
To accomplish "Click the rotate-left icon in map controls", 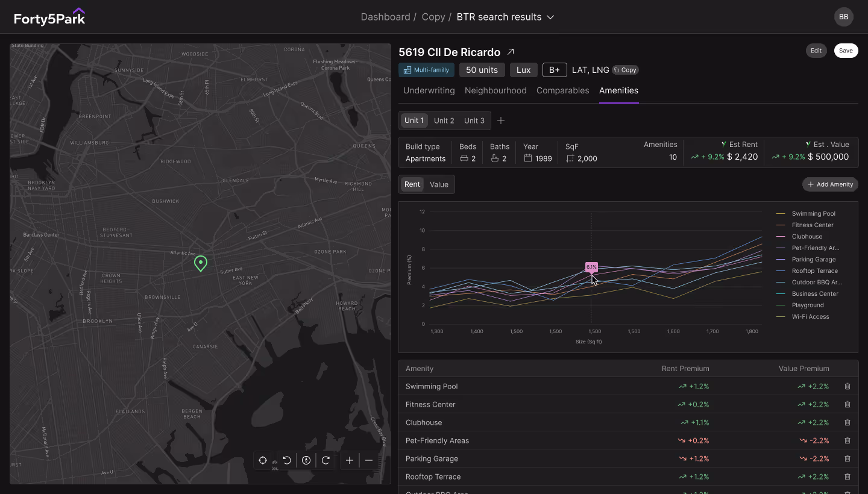I will pos(287,460).
